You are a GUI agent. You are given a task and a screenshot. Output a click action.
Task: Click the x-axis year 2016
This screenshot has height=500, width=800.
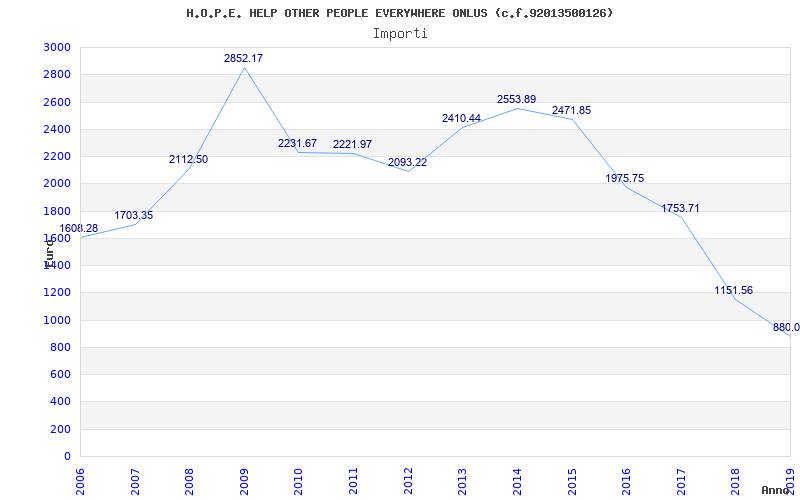(x=626, y=480)
